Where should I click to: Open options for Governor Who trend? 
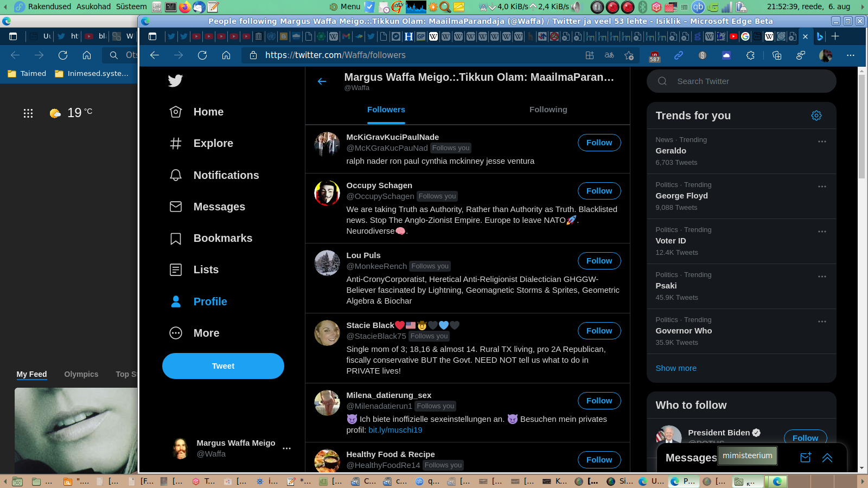pyautogui.click(x=822, y=322)
